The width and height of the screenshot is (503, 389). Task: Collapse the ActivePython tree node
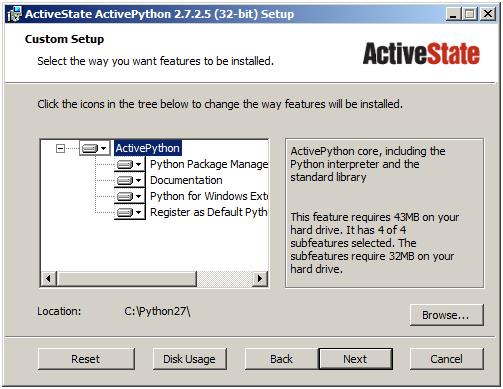coord(60,148)
